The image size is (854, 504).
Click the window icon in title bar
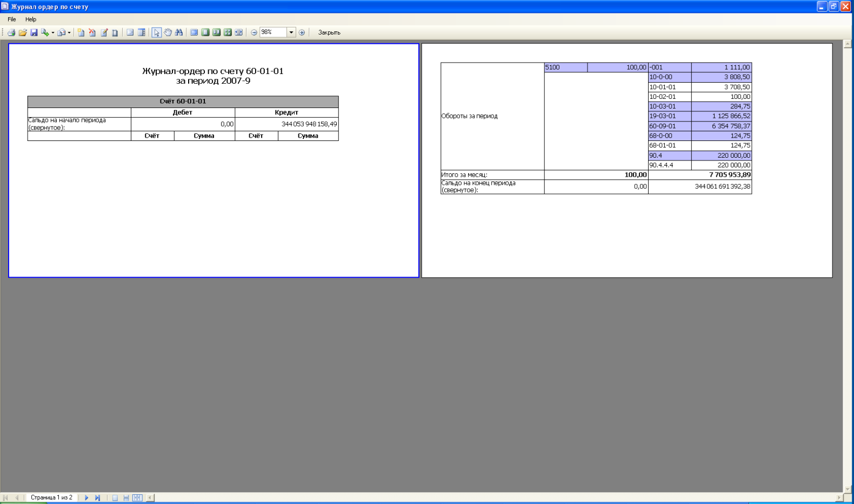tap(5, 6)
